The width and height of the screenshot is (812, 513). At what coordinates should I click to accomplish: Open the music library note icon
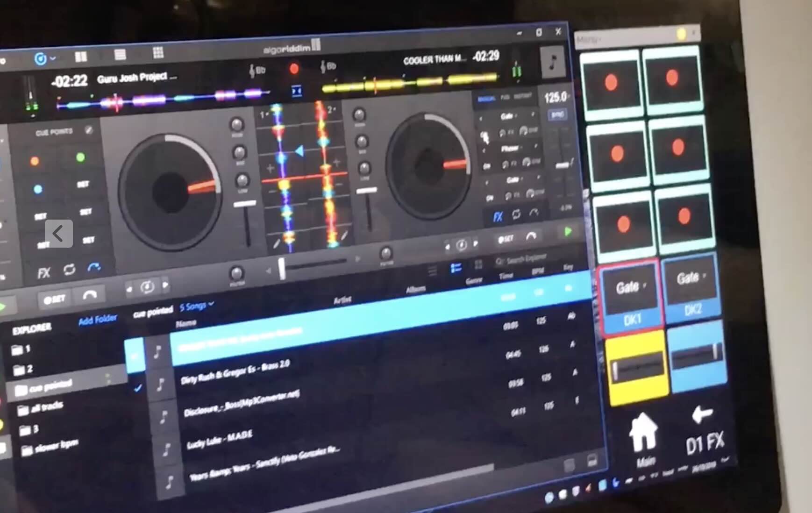tap(553, 62)
